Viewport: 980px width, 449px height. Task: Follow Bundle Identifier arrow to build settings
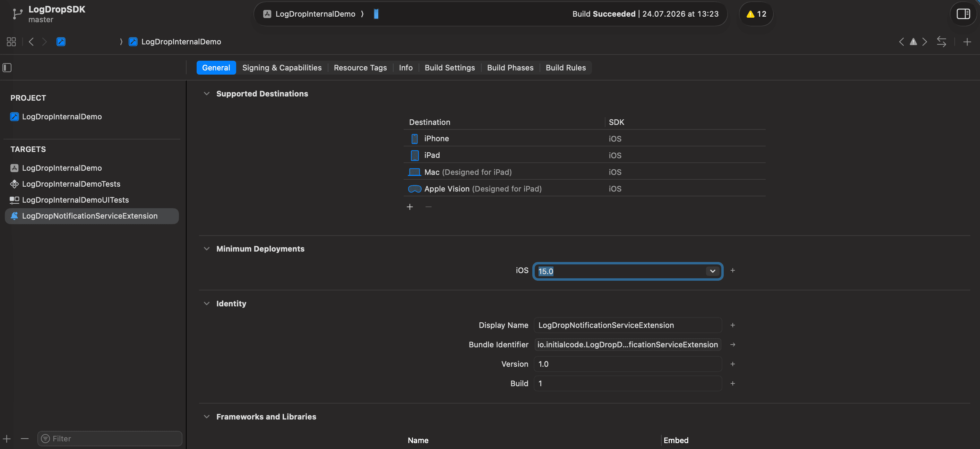[x=733, y=344]
